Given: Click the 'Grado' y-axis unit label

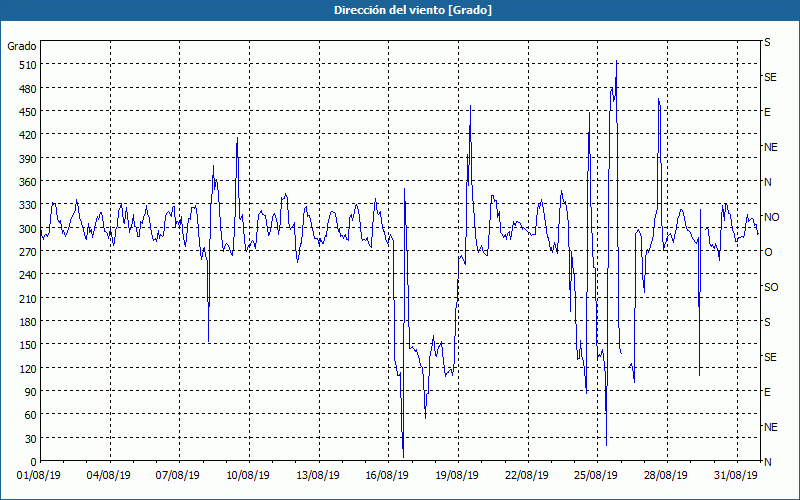Looking at the screenshot, I should tap(21, 46).
